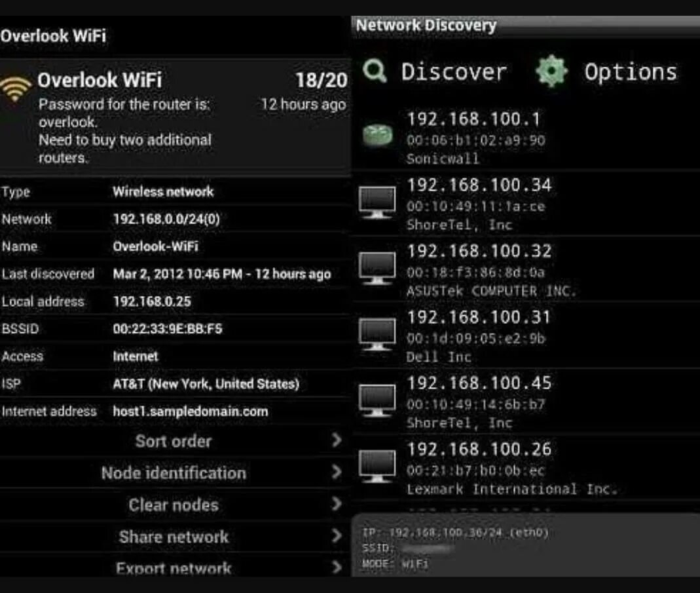Select the 192.168.100.34 address text
The height and width of the screenshot is (593, 700).
(x=479, y=185)
